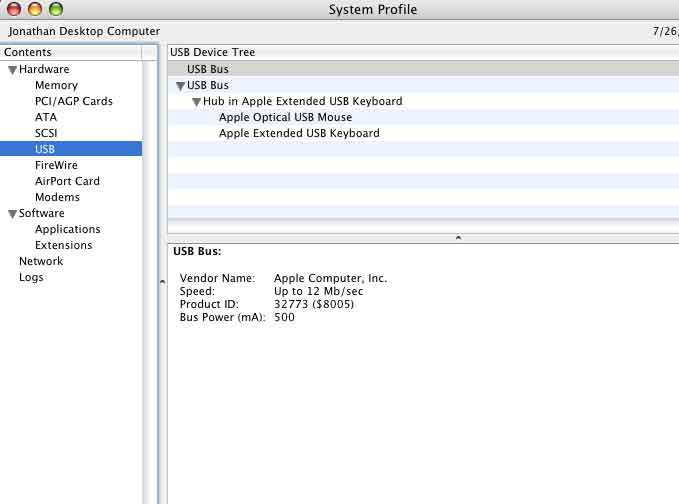679x504 pixels.
Task: Select ATA under Hardware
Action: pyautogui.click(x=46, y=118)
